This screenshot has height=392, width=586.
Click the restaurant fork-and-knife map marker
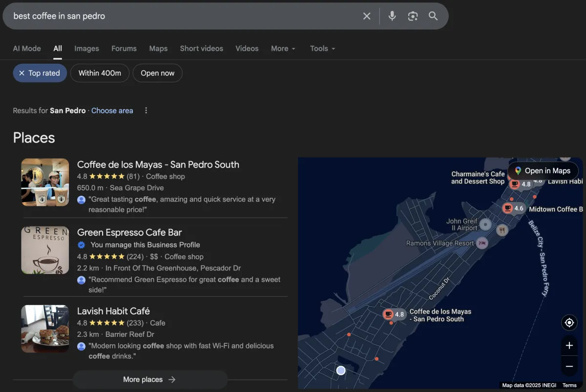point(502,230)
